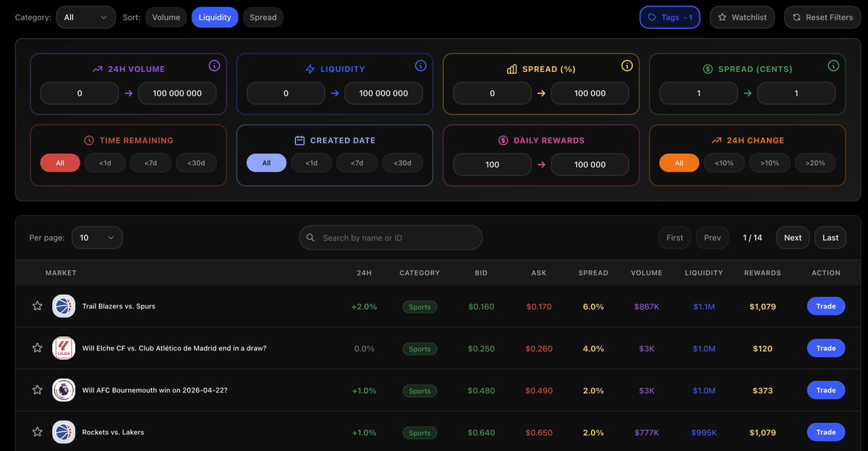The height and width of the screenshot is (451, 868).
Task: Open the Watchlist
Action: click(x=742, y=17)
